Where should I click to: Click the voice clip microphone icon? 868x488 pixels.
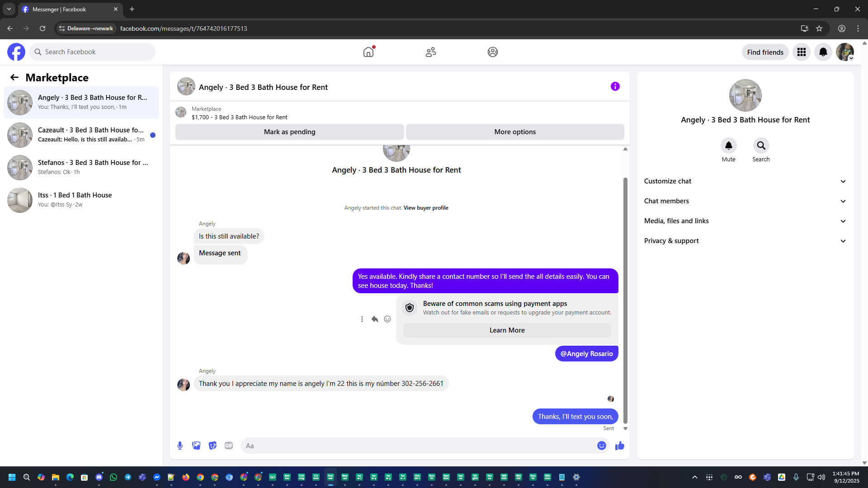180,446
